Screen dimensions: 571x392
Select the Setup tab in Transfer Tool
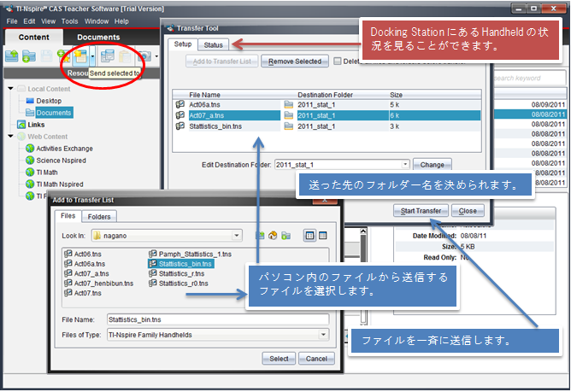click(183, 44)
